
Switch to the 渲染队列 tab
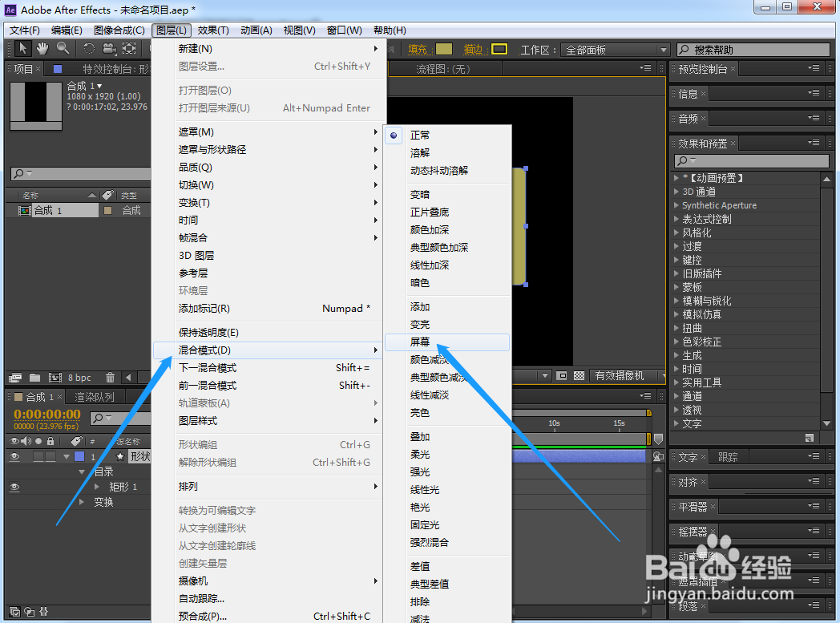(x=95, y=397)
